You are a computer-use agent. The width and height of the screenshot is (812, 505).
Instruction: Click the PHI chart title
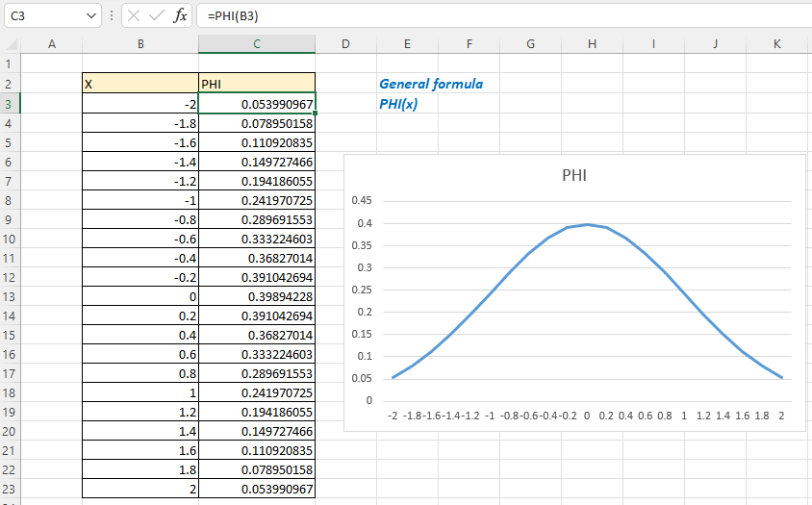coord(573,176)
